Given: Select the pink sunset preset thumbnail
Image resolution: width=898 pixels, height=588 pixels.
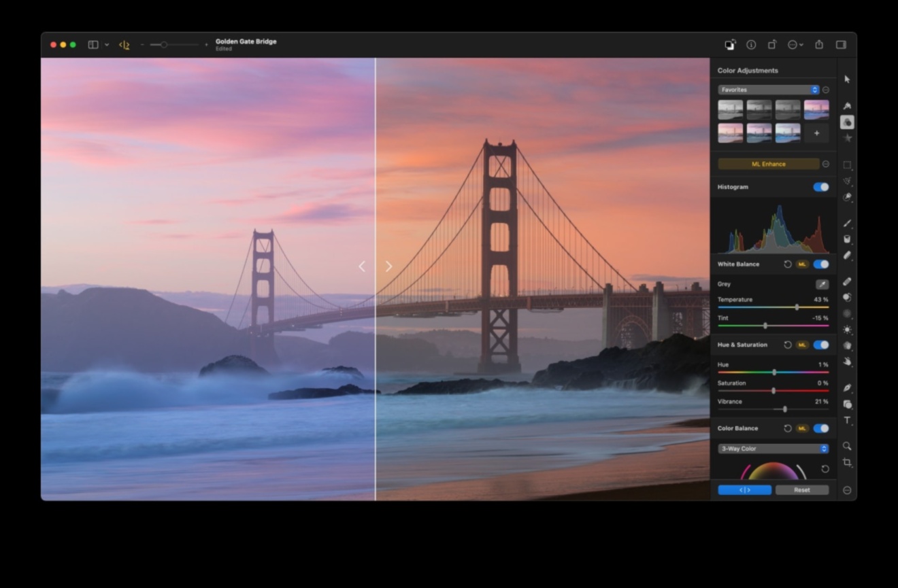Looking at the screenshot, I should pos(816,109).
